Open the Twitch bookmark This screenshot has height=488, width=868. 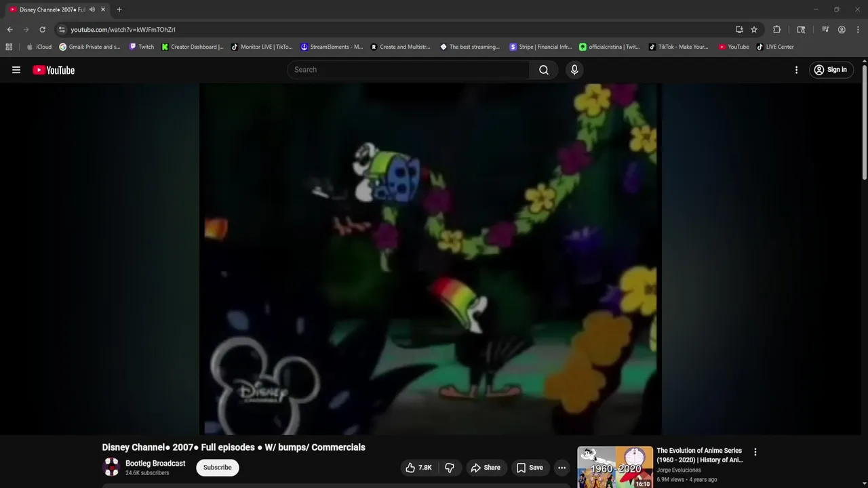(142, 47)
